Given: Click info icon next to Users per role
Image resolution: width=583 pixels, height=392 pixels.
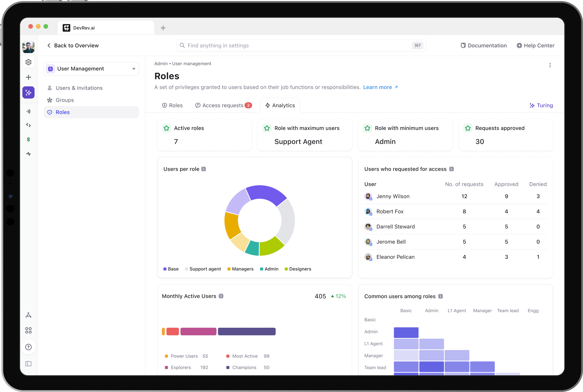Looking at the screenshot, I should (204, 169).
